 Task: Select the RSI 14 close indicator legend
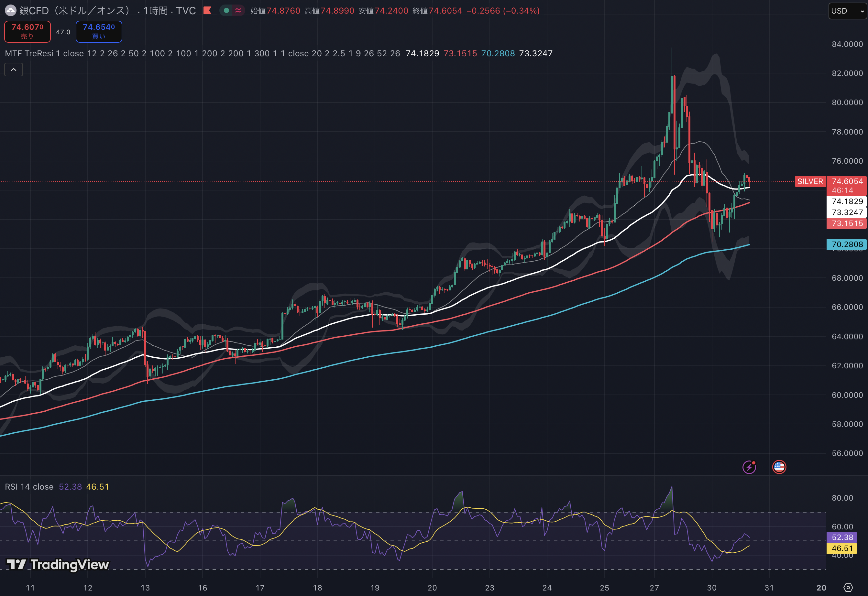pyautogui.click(x=29, y=487)
